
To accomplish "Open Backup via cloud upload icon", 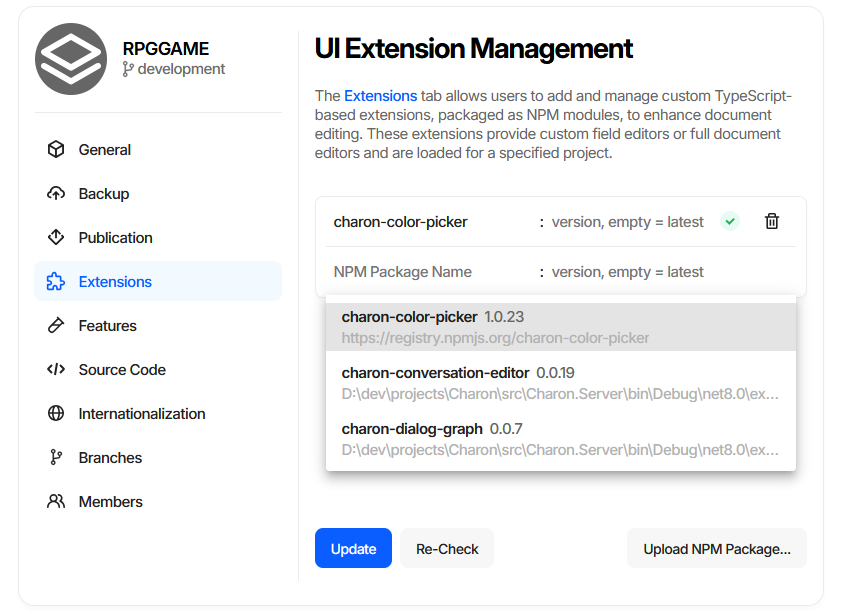I will (x=56, y=194).
